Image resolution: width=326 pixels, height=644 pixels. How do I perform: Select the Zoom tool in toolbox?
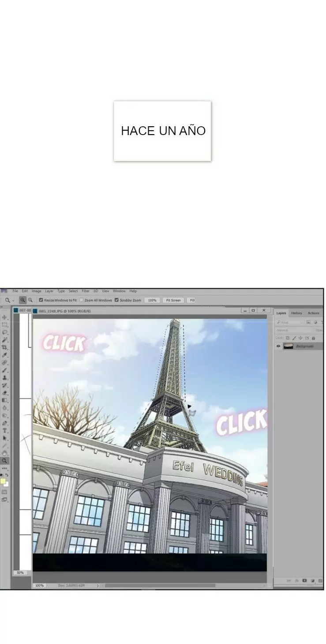(x=4, y=460)
